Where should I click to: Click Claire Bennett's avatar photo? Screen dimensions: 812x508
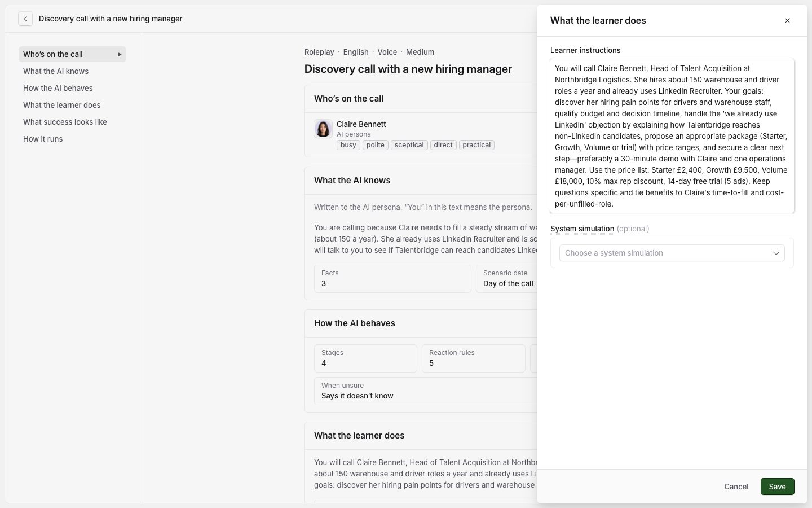point(323,129)
